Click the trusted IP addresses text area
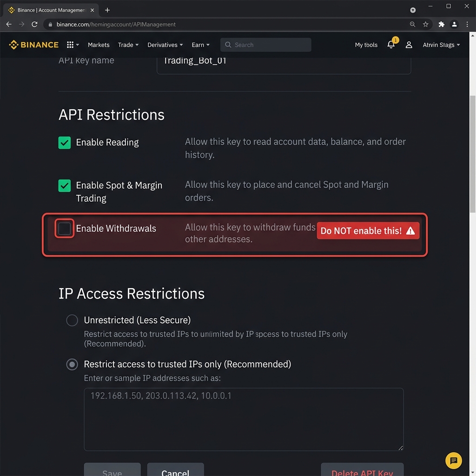This screenshot has height=476, width=476. (x=244, y=419)
